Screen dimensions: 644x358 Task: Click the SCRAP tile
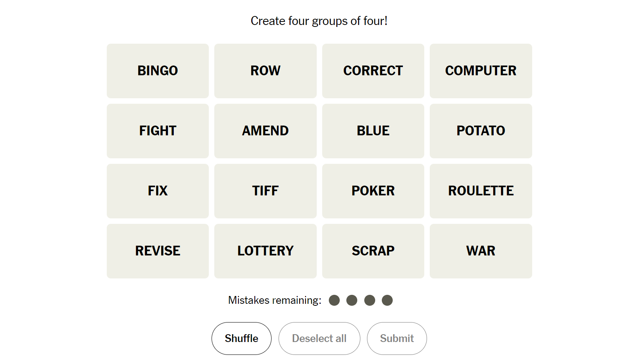click(373, 251)
